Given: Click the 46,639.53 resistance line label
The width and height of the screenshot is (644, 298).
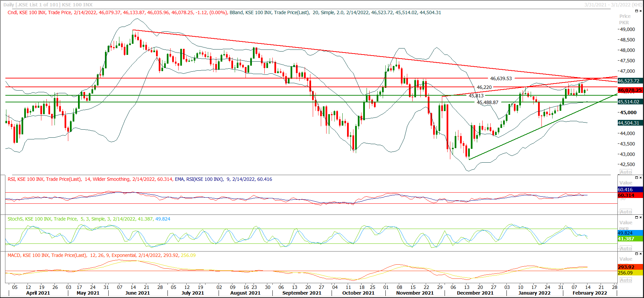Looking at the screenshot, I should click(501, 78).
